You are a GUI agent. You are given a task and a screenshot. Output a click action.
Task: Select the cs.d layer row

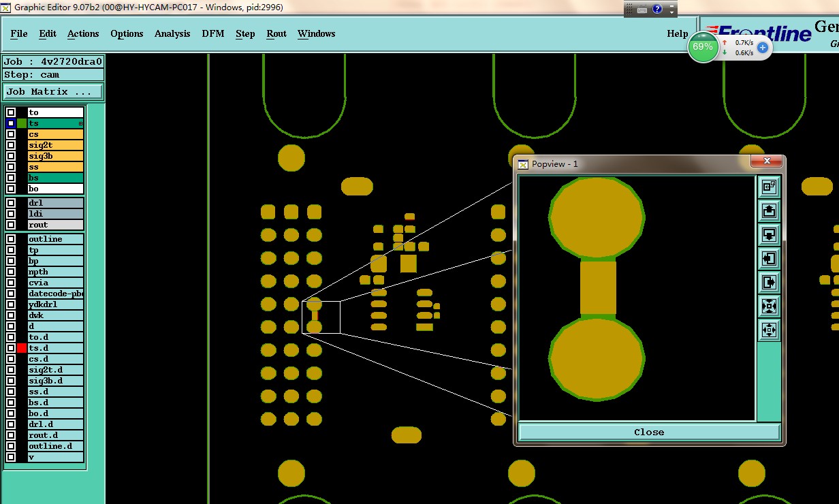pos(55,359)
